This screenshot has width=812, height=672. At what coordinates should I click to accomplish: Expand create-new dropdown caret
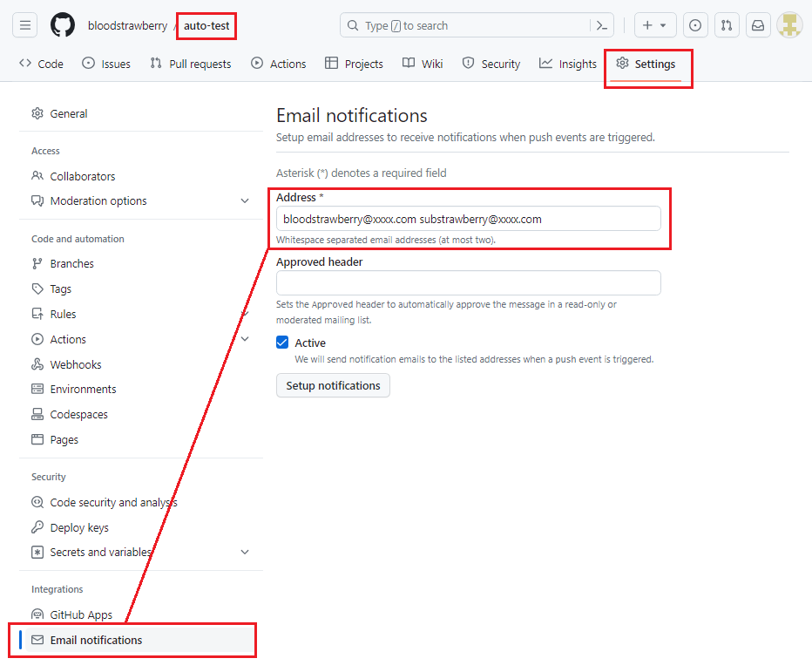point(663,25)
